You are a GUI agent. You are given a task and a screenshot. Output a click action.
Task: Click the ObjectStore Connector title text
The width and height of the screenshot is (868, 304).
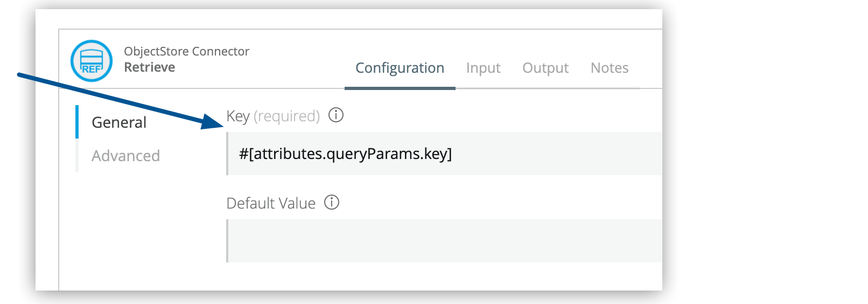[x=186, y=51]
